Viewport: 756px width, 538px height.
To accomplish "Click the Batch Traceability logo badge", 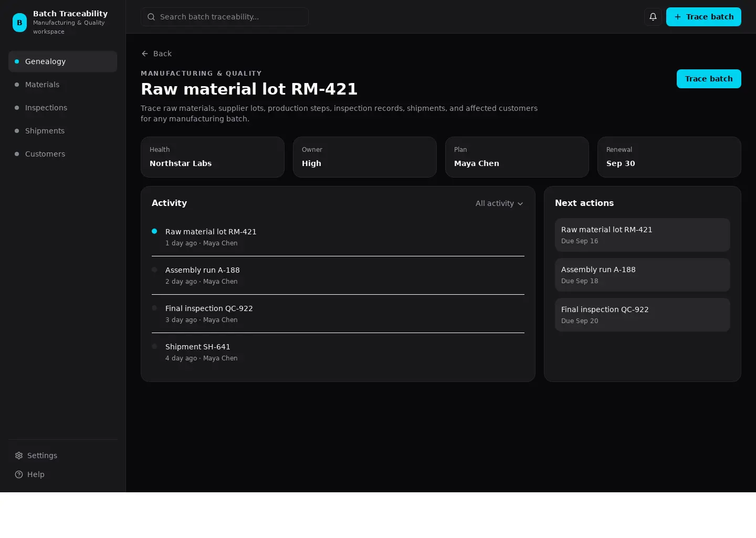I will (19, 23).
